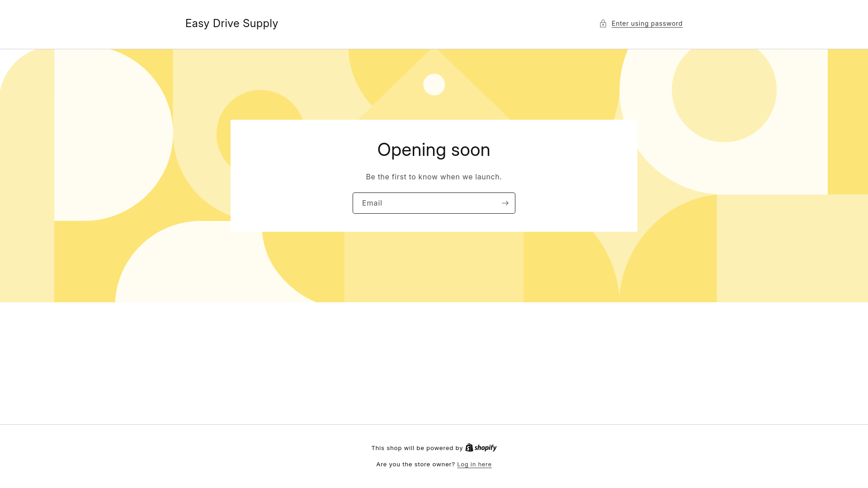Image resolution: width=868 pixels, height=488 pixels.
Task: Click the Shopify wordmark text in footer
Action: pos(486,448)
